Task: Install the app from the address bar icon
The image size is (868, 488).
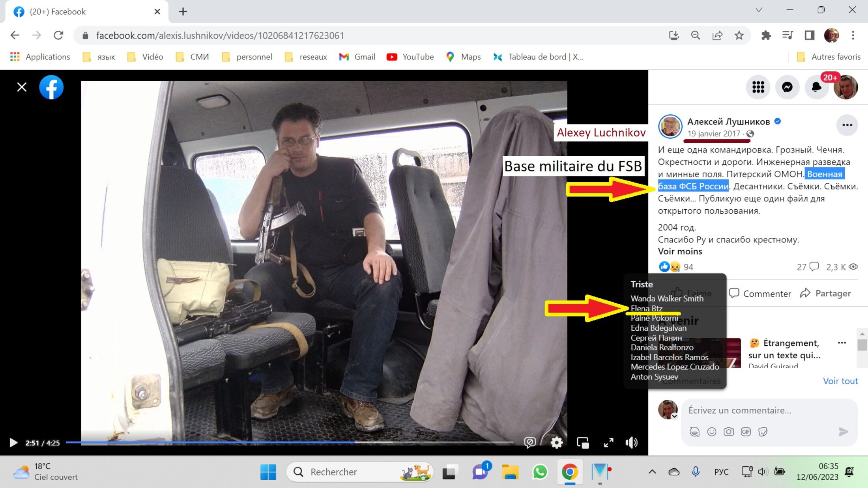Action: [x=674, y=35]
